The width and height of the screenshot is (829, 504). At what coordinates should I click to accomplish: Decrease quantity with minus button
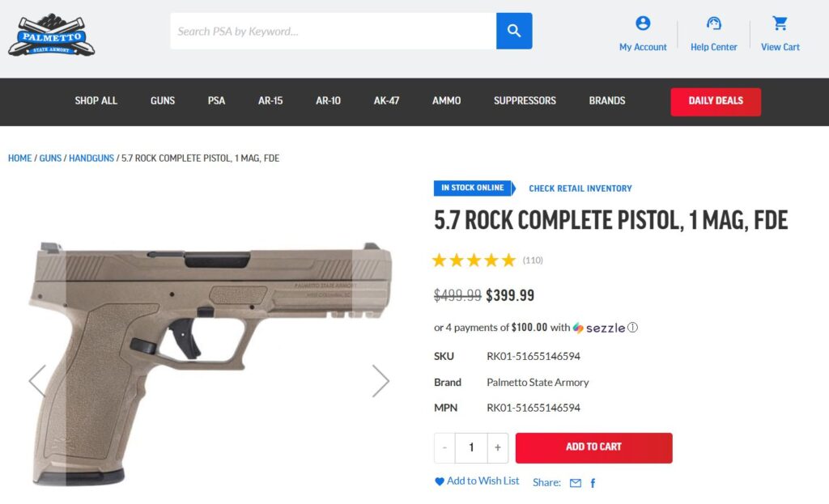(x=444, y=447)
